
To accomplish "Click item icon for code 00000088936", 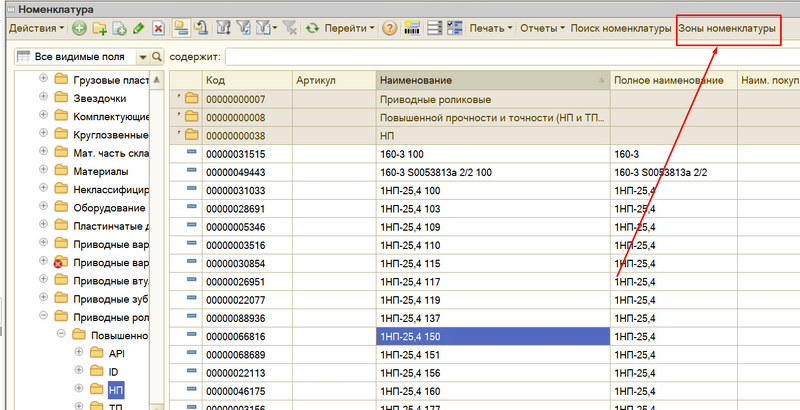I will click(x=192, y=316).
